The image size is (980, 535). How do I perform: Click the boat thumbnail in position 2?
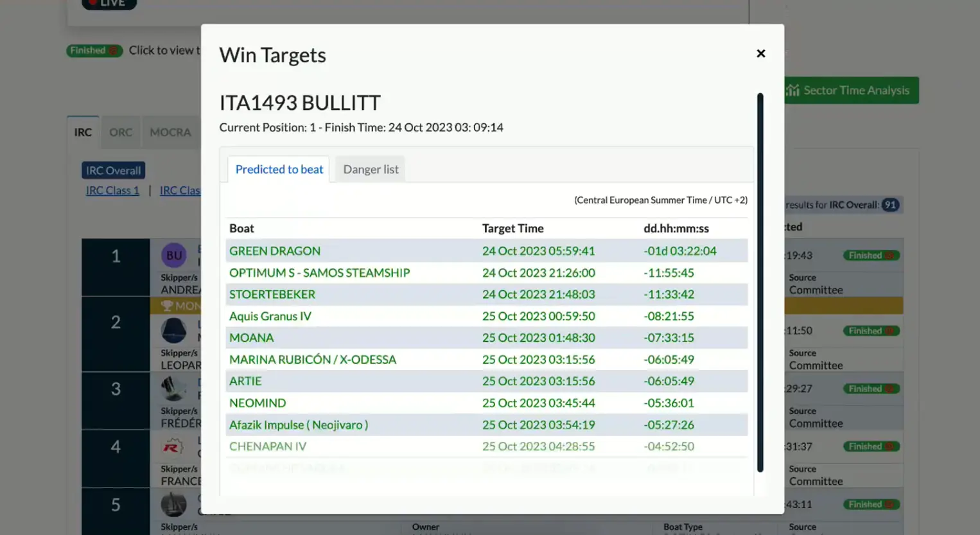pyautogui.click(x=173, y=331)
